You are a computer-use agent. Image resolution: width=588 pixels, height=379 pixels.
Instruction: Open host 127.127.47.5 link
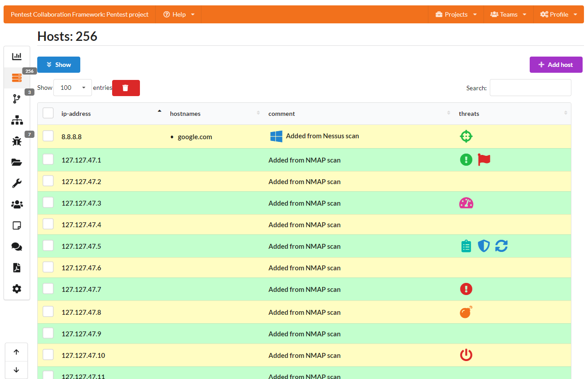[x=81, y=246]
